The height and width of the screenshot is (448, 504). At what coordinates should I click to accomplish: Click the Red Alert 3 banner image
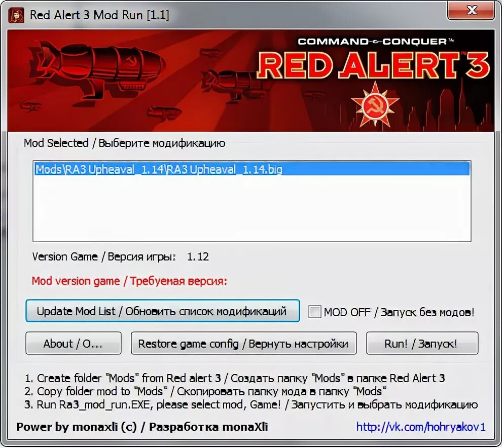250,81
